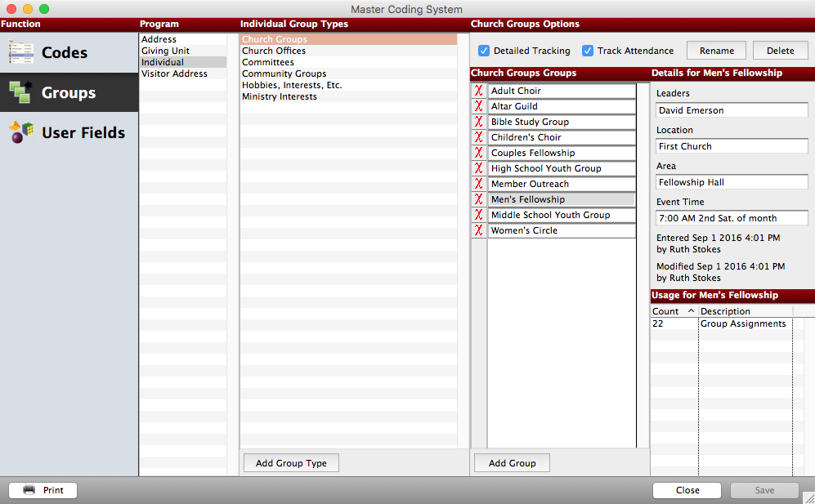Select the Groups sidebar icon
This screenshot has height=504, width=815.
pyautogui.click(x=21, y=92)
